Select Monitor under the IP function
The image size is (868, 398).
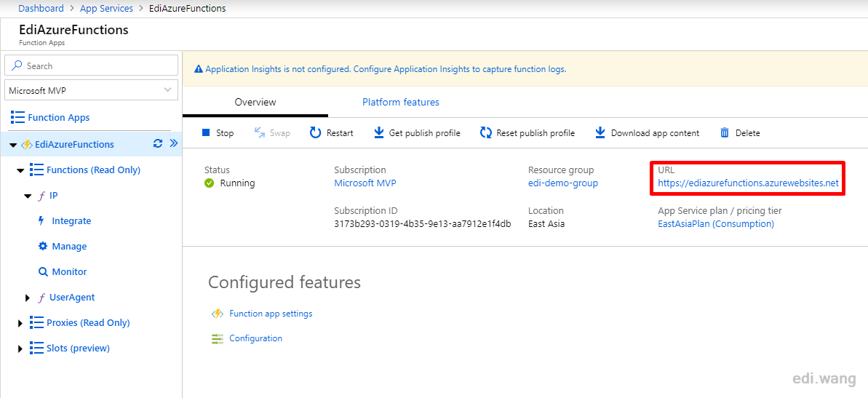click(69, 272)
